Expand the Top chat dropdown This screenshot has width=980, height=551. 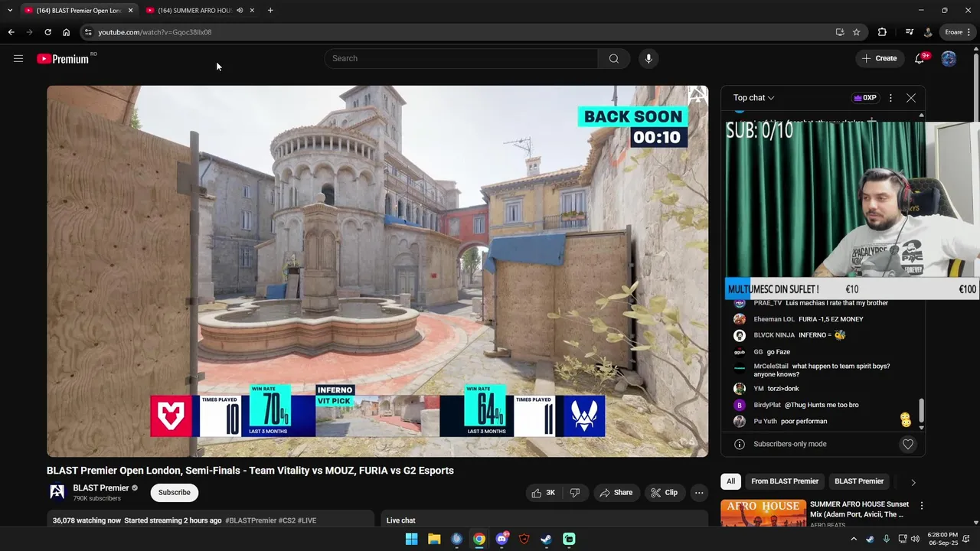(x=753, y=98)
